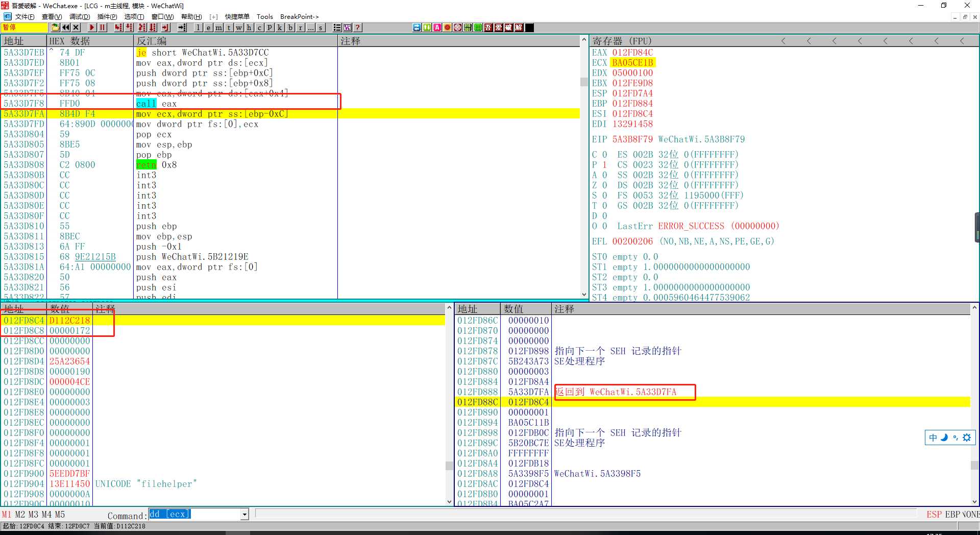Open the Handles window with the 'h' button
The image size is (980, 535).
pyautogui.click(x=249, y=28)
